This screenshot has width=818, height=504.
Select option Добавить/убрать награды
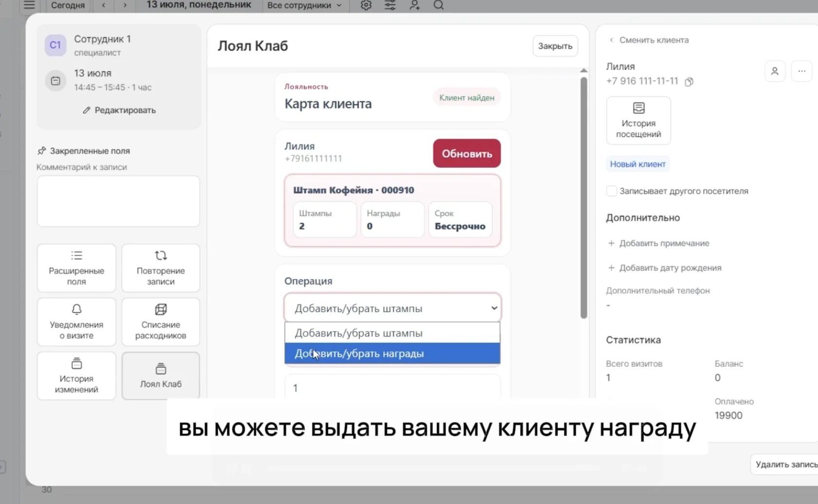392,354
